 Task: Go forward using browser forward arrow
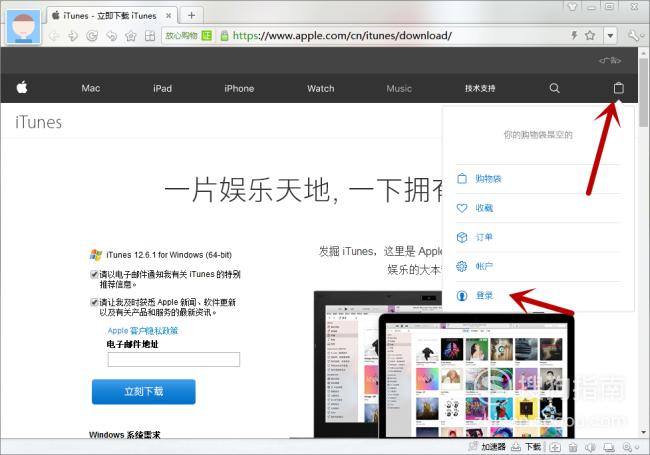coord(73,36)
